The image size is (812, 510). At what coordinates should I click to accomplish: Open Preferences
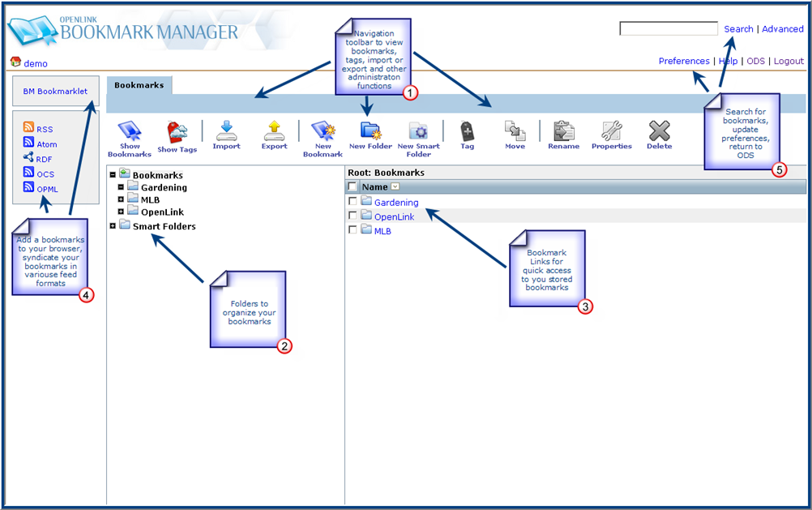(684, 61)
